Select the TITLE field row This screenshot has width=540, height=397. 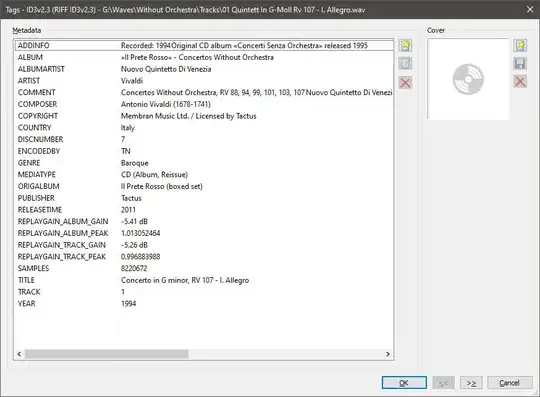click(204, 280)
